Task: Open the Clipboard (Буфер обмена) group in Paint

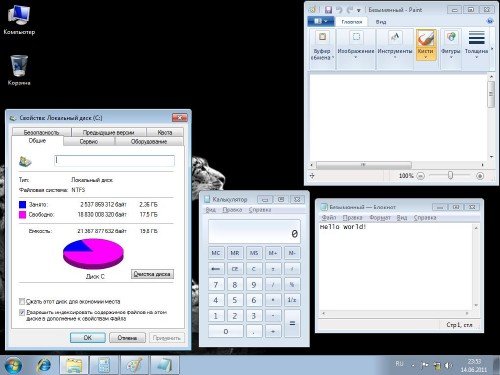Action: tap(322, 46)
